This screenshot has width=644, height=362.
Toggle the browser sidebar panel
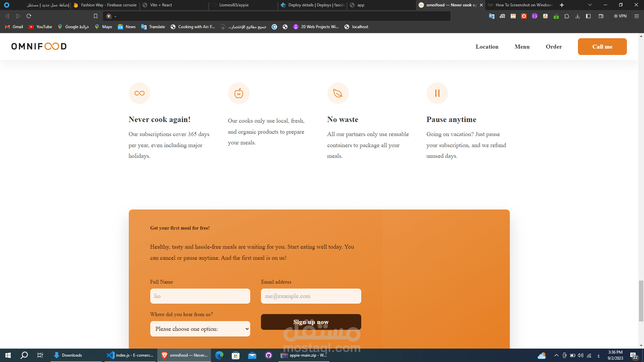588,16
